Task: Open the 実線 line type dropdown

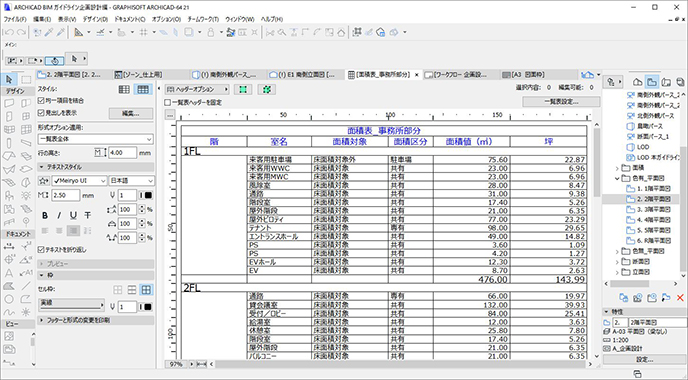Action: click(x=72, y=304)
